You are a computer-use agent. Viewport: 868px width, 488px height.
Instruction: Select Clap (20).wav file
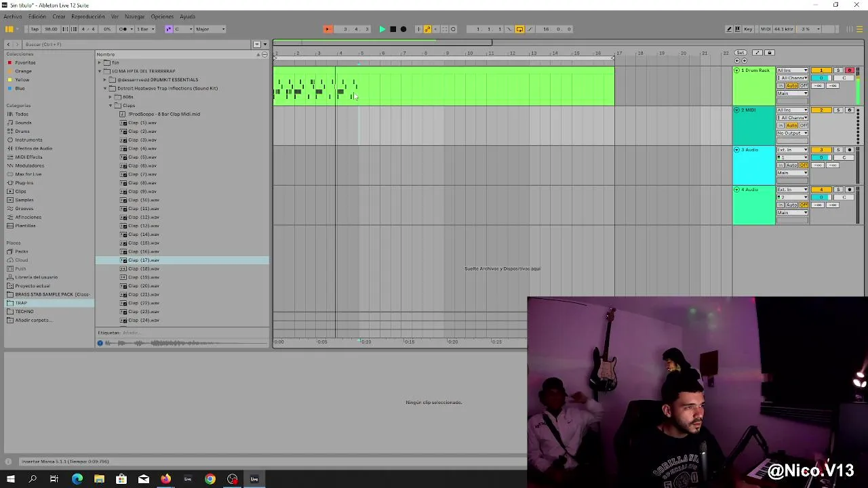click(144, 286)
